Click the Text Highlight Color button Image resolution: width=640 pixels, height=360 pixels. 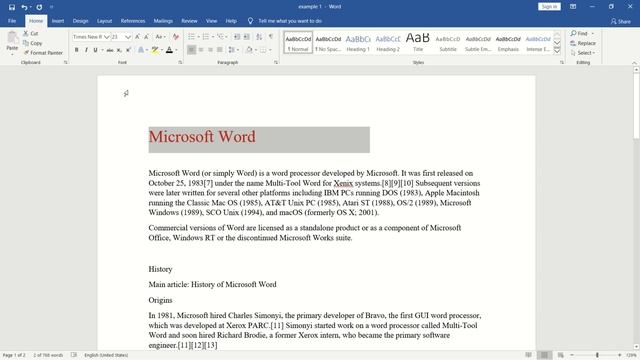point(155,50)
